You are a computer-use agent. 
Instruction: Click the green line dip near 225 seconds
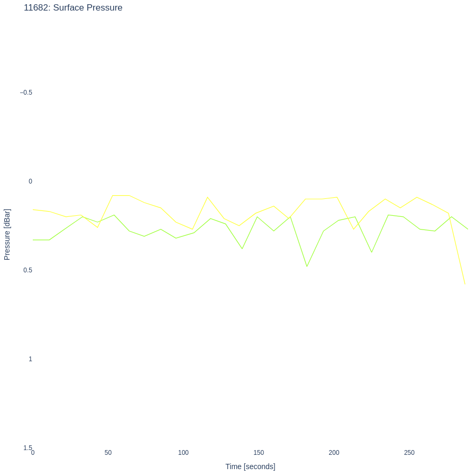(x=372, y=252)
